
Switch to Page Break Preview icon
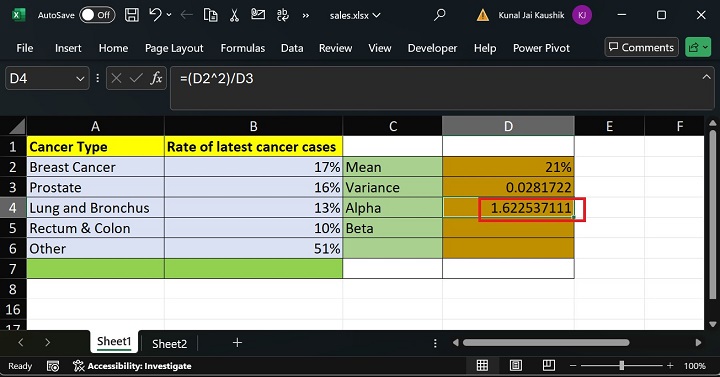(548, 366)
